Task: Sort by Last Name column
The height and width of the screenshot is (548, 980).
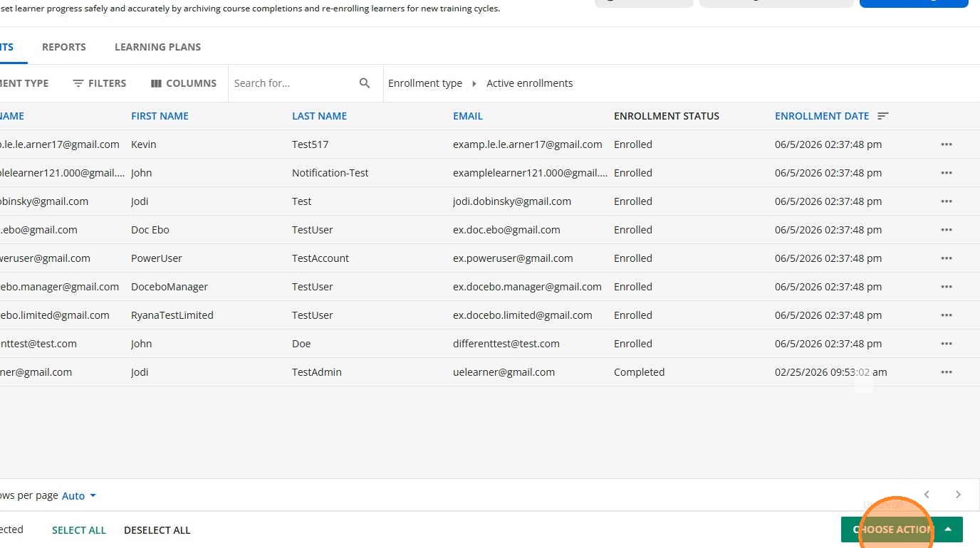Action: pos(319,116)
